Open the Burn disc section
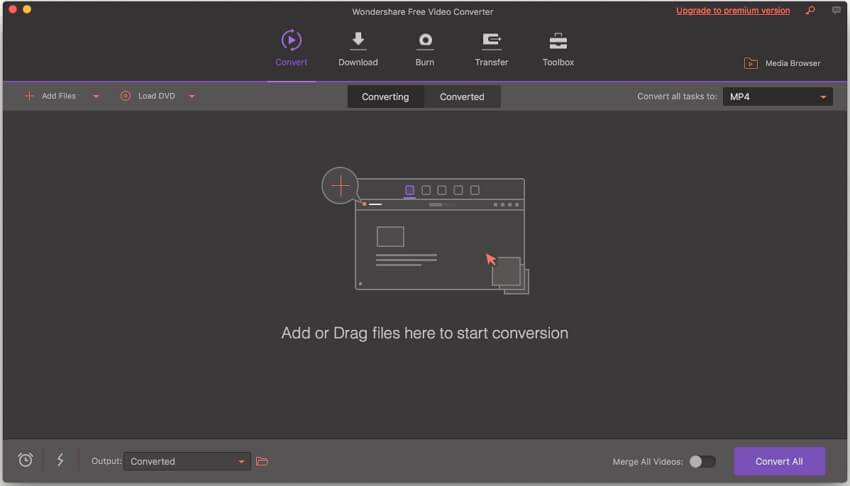Viewport: 850px width, 486px height. coord(425,41)
